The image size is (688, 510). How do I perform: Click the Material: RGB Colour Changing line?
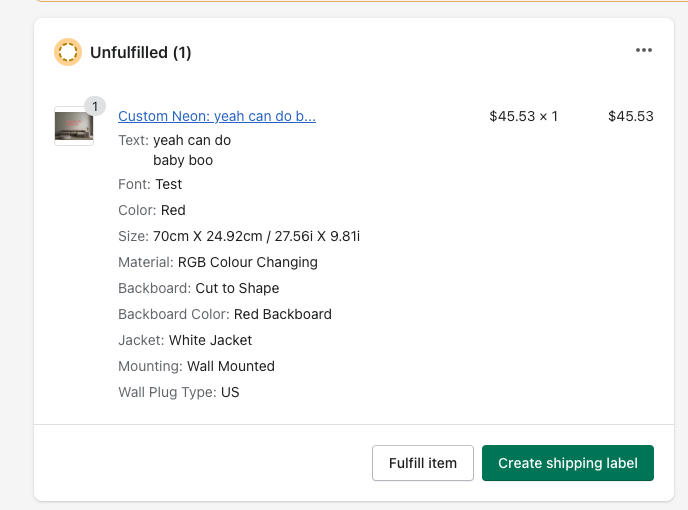217,262
